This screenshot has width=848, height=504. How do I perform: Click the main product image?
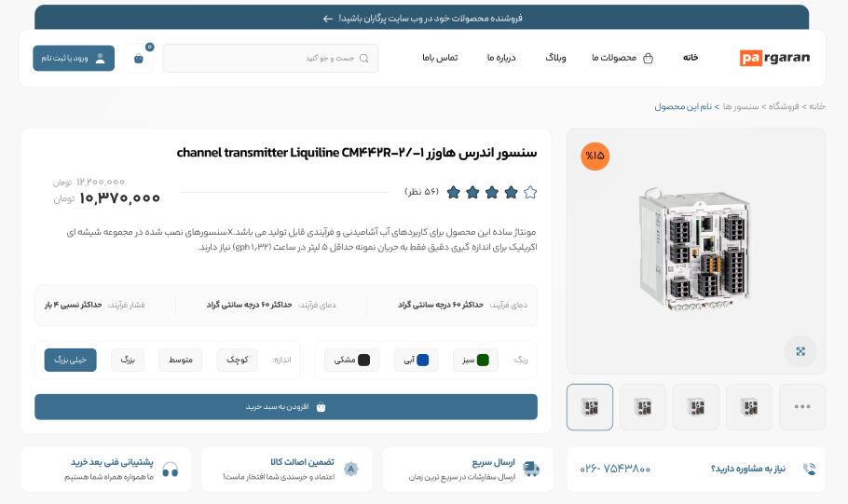point(695,250)
